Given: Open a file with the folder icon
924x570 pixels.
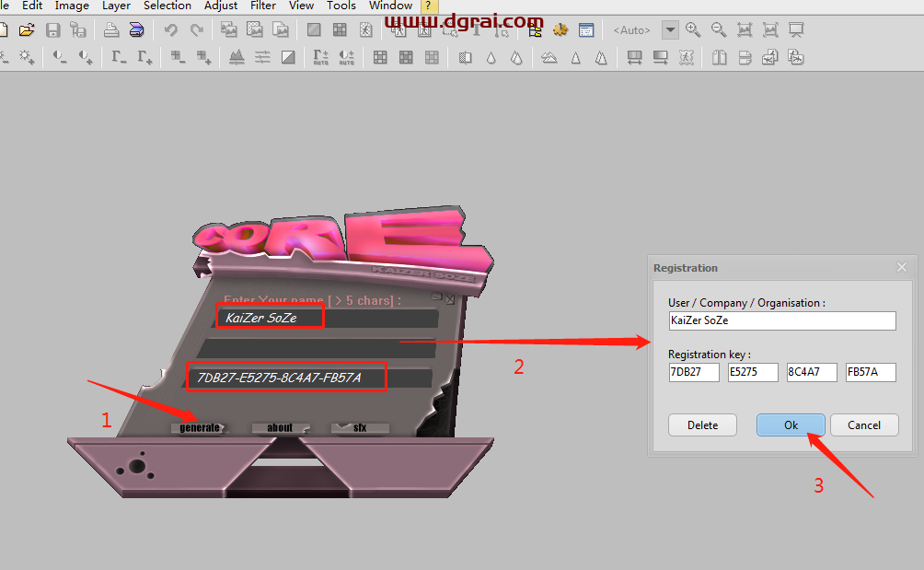Looking at the screenshot, I should pyautogui.click(x=27, y=29).
